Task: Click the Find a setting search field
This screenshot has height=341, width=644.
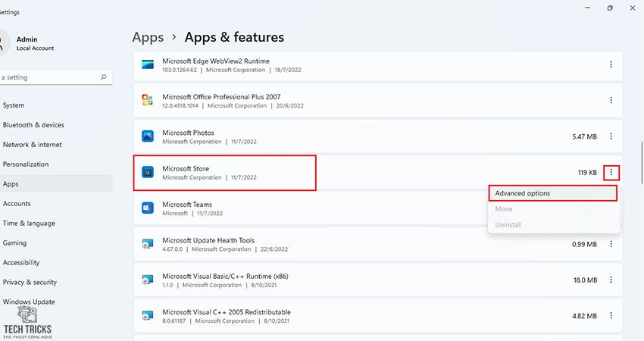Action: coord(56,77)
